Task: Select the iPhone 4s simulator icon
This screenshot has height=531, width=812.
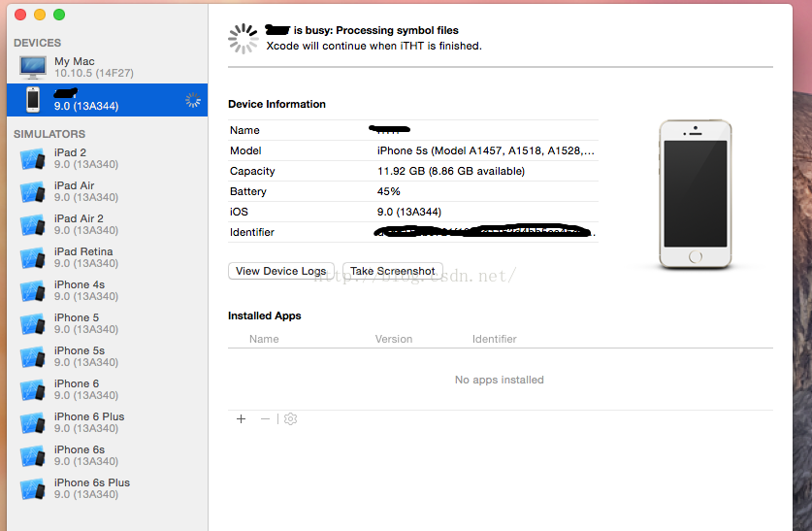Action: coord(33,290)
